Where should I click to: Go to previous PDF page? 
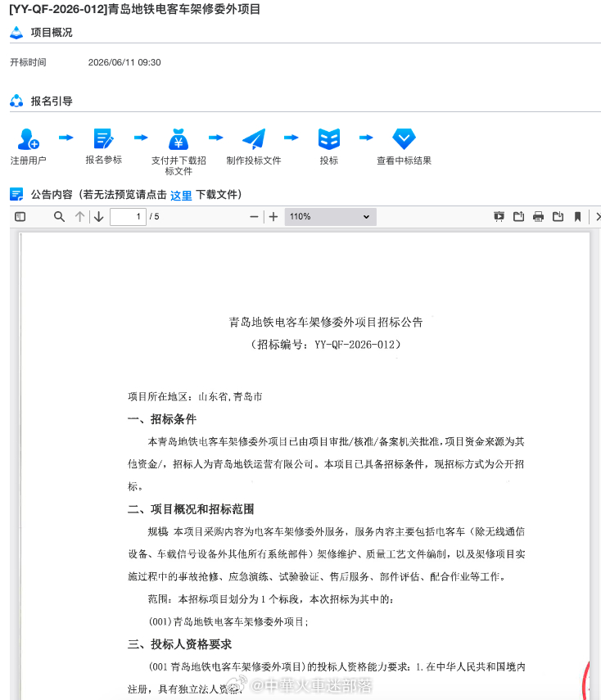point(79,217)
